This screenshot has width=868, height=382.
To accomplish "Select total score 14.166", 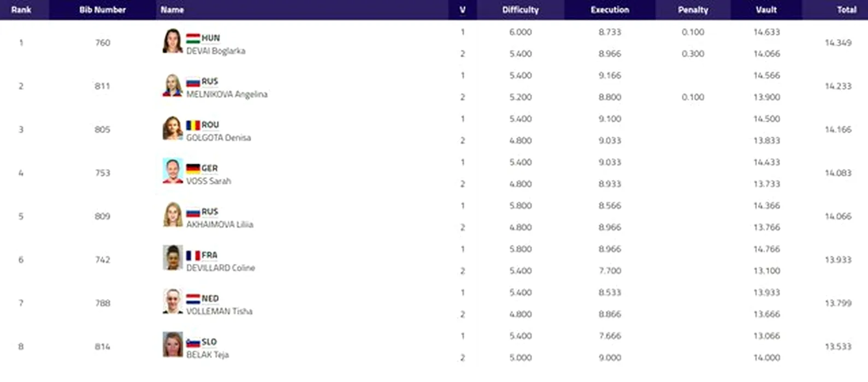I will (838, 129).
